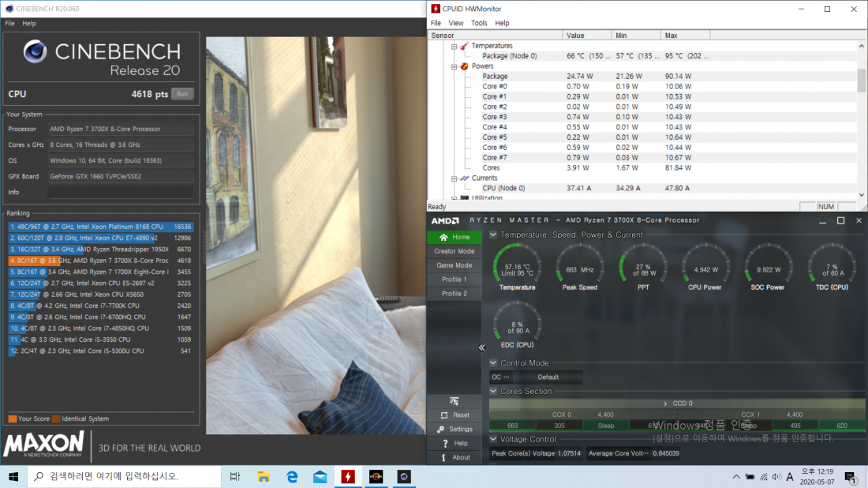Click the question mark Help icon in Ryzen Master
The image size is (868, 488).
tap(445, 443)
